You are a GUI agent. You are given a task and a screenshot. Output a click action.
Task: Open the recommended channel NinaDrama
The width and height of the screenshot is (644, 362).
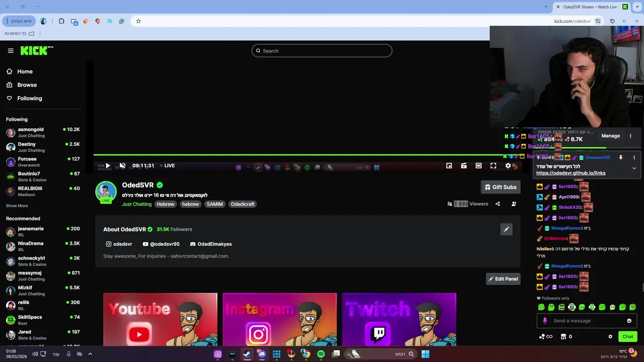[43, 246]
